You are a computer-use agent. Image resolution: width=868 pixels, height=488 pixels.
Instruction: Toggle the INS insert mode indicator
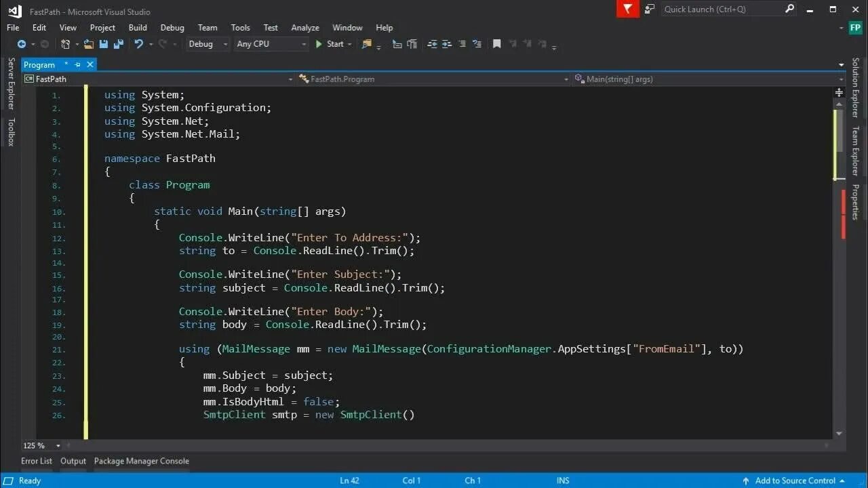(x=563, y=481)
